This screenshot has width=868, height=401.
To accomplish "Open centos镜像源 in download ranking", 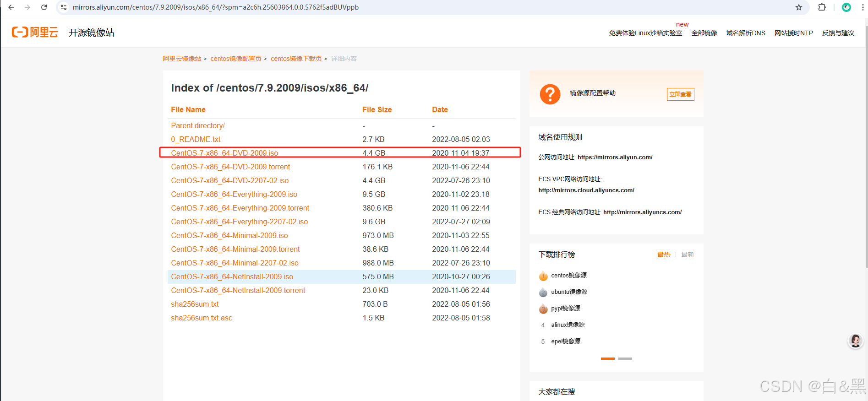I will pos(569,275).
